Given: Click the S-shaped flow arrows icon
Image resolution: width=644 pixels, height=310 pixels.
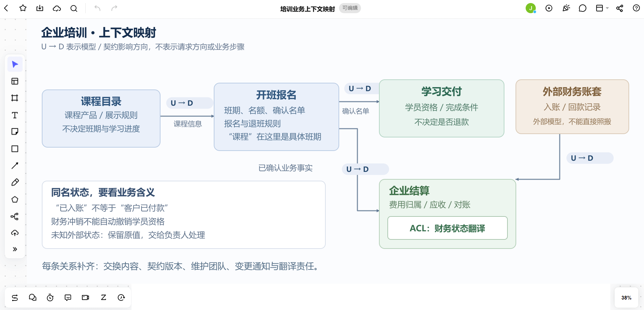Looking at the screenshot, I should 15,298.
